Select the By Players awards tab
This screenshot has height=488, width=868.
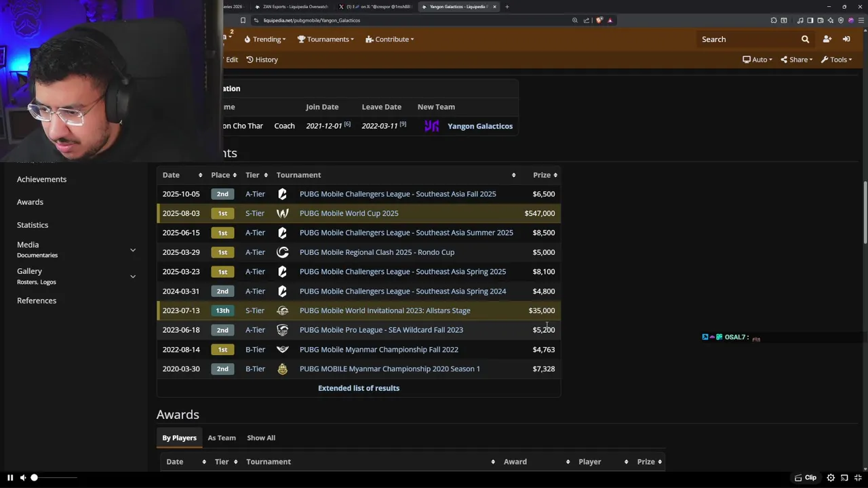[179, 438]
